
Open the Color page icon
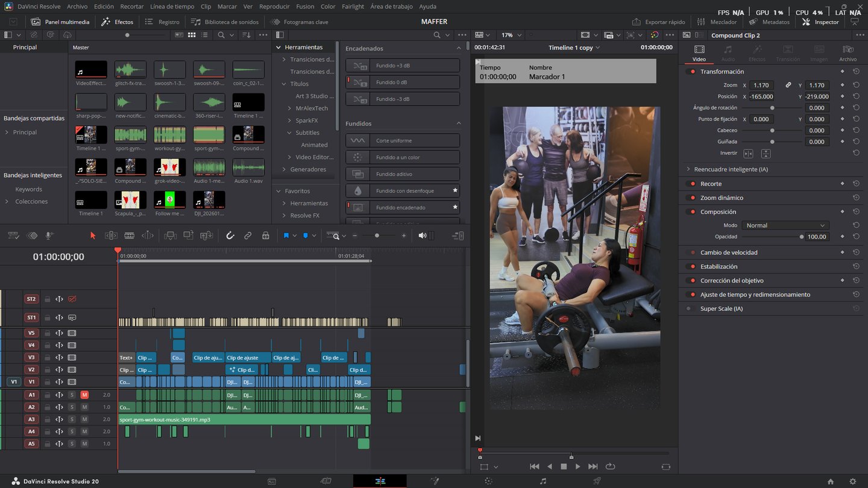488,481
